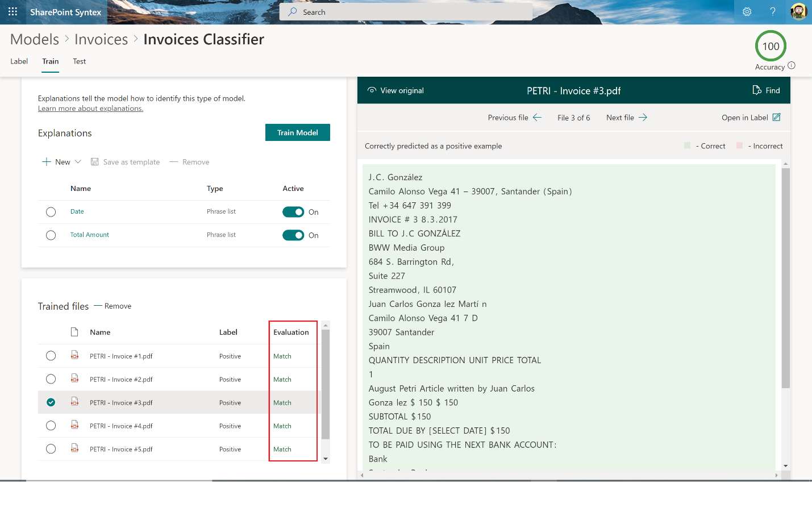This screenshot has width=812, height=520.
Task: Click the accuracy info icon
Action: pyautogui.click(x=792, y=66)
